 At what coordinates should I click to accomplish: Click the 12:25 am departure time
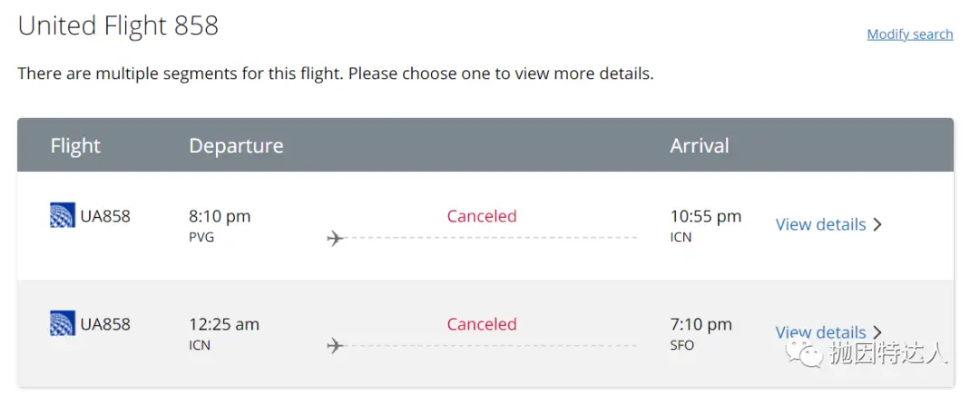point(224,324)
